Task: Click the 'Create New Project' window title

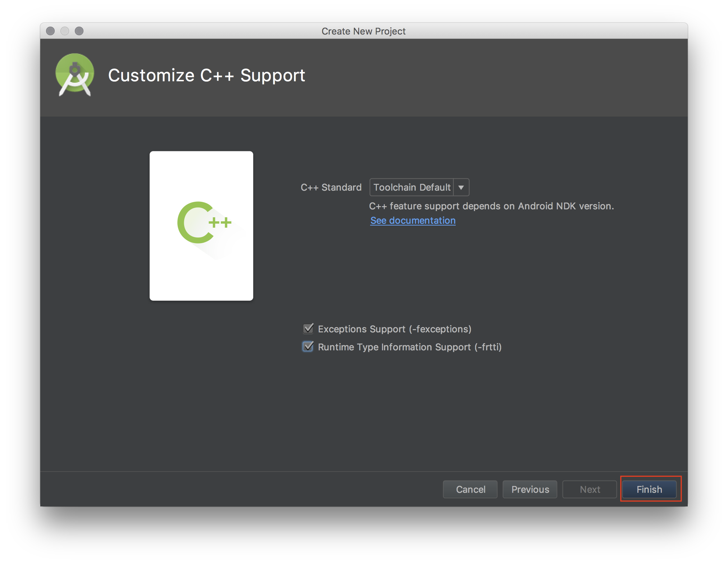Action: 364,31
